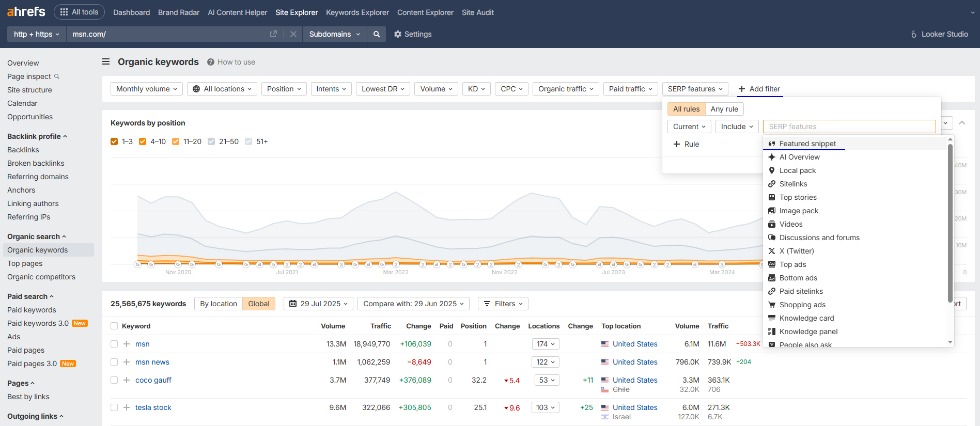
Task: Click Add filter button
Action: click(x=759, y=89)
